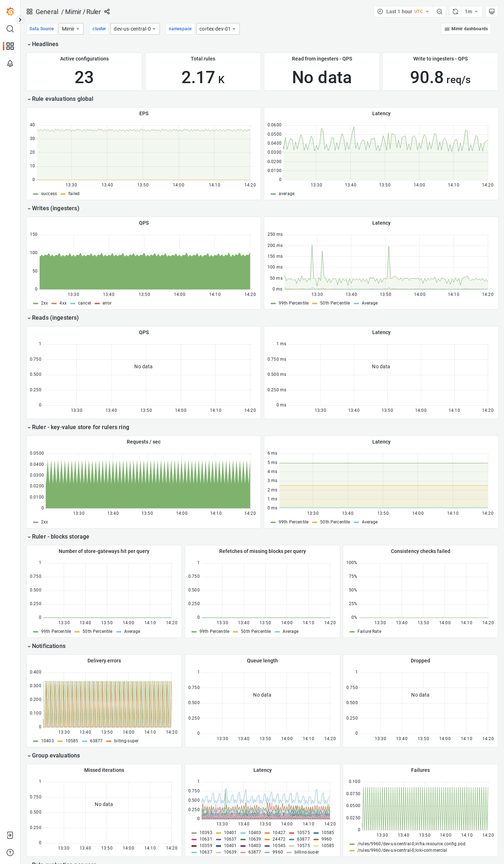
Task: Open Write to ingesters - QPS panel menu
Action: click(x=440, y=59)
